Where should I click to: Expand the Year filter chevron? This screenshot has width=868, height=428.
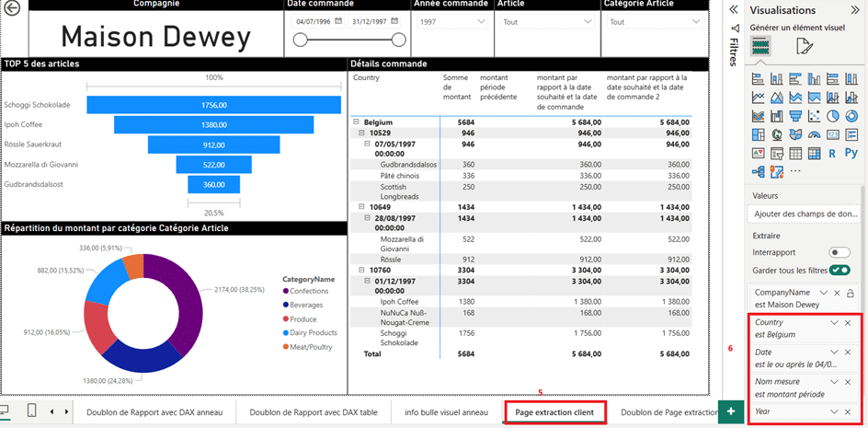click(834, 412)
